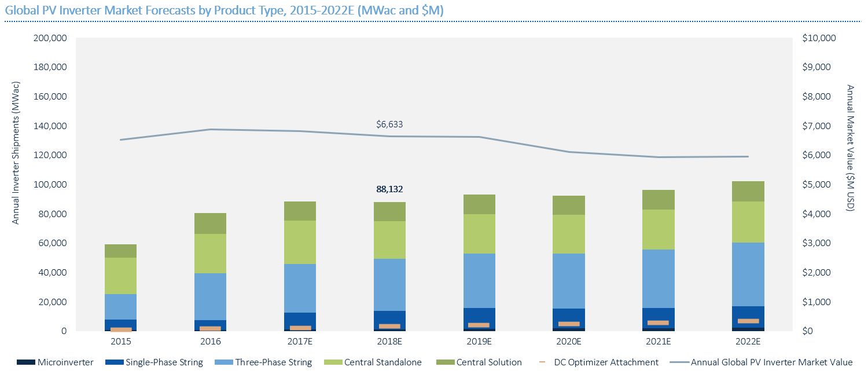Screen dimensions: 868x374
Task: Click the Annual Market Value right axis title
Action: [849, 148]
